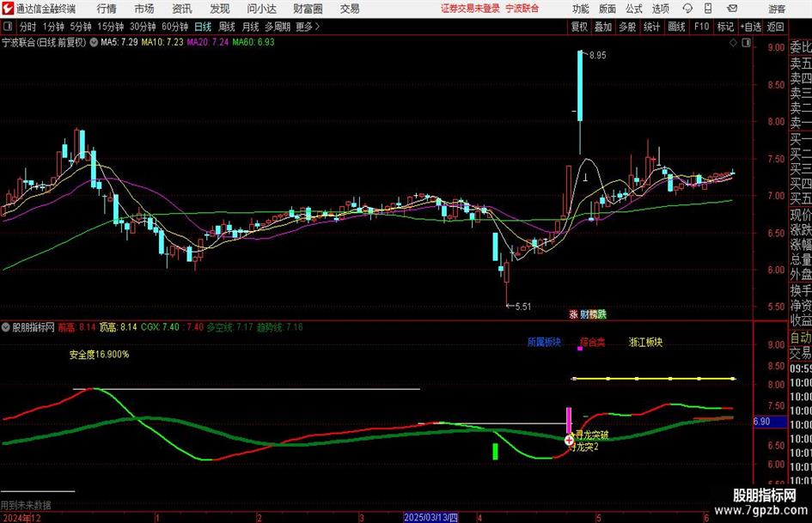This screenshot has height=523, width=812.
Task: Click the white plus marker at 寻龙突破
Action: pyautogui.click(x=569, y=441)
